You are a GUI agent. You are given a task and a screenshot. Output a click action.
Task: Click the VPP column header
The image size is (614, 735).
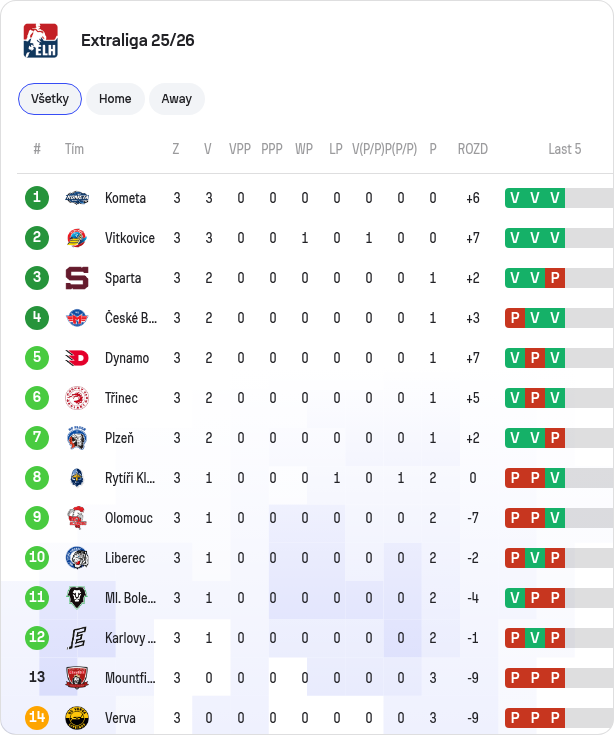pyautogui.click(x=240, y=149)
